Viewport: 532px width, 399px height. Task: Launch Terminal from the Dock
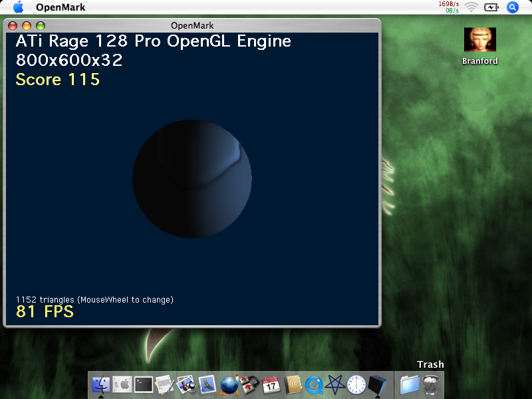143,385
